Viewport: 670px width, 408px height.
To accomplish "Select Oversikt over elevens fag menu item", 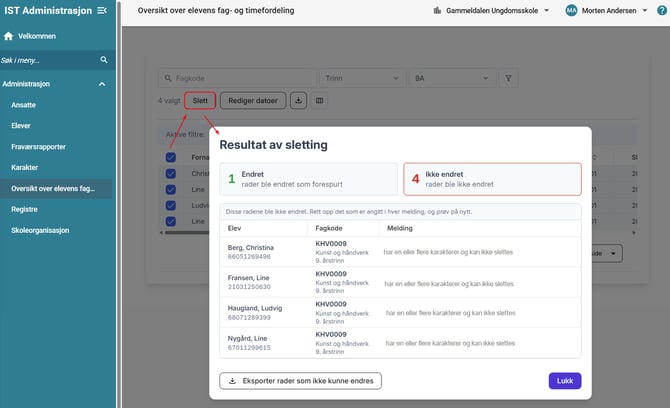I will point(56,188).
